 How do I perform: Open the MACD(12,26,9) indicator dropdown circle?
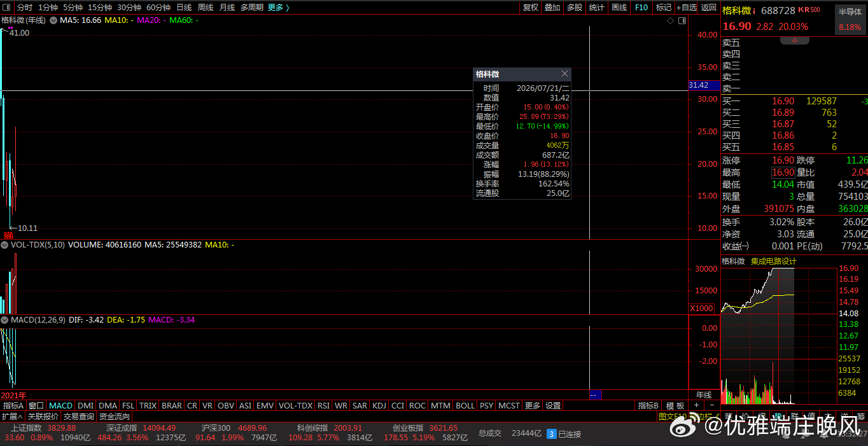tap(5, 320)
